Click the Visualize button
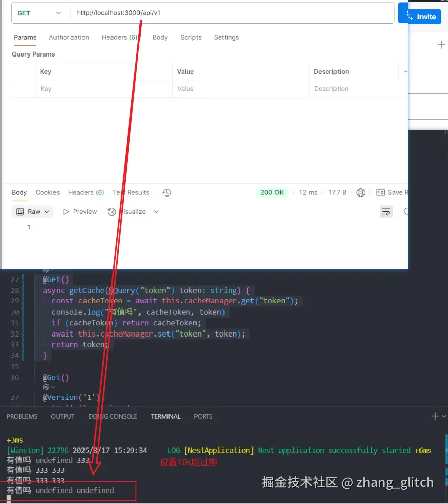The width and height of the screenshot is (448, 504). (x=127, y=211)
